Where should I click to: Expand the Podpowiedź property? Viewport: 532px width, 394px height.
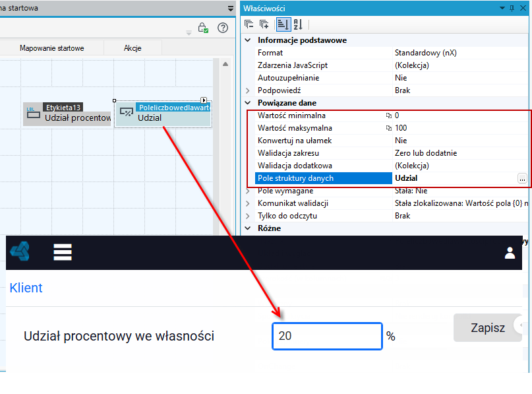click(248, 90)
